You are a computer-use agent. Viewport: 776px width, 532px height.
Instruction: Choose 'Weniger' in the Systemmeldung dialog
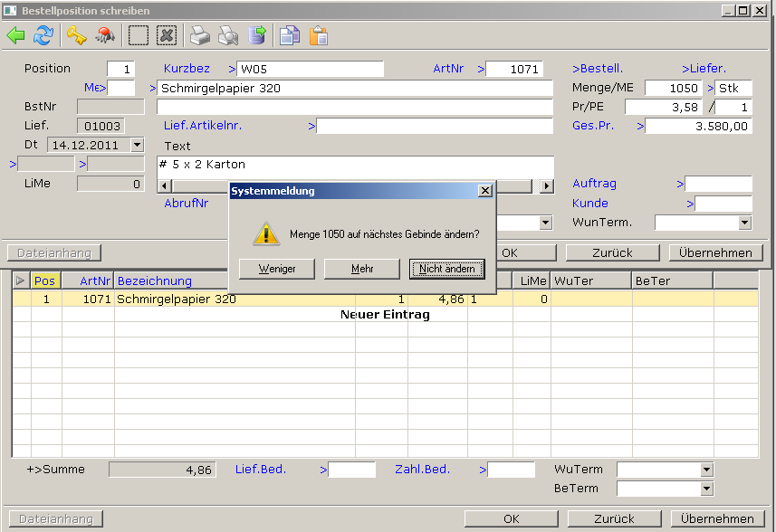[x=276, y=269]
